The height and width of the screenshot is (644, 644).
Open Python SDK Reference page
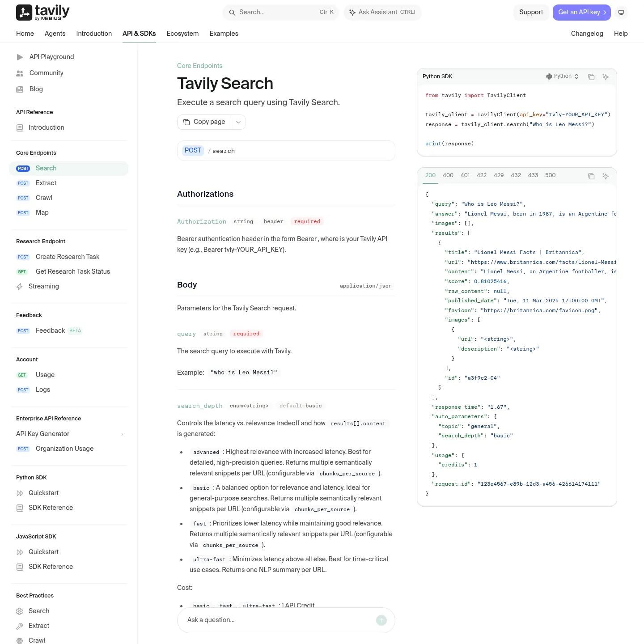68,508
